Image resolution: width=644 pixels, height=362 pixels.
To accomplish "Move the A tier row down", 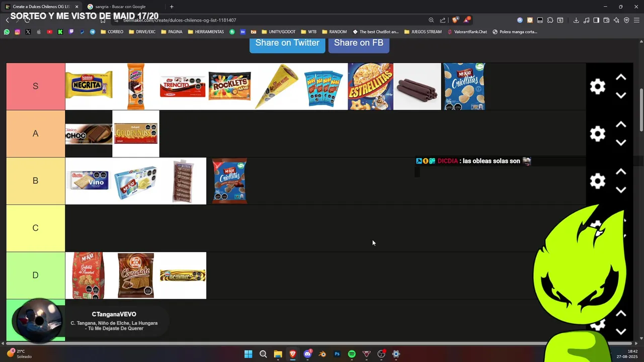I will tap(621, 143).
